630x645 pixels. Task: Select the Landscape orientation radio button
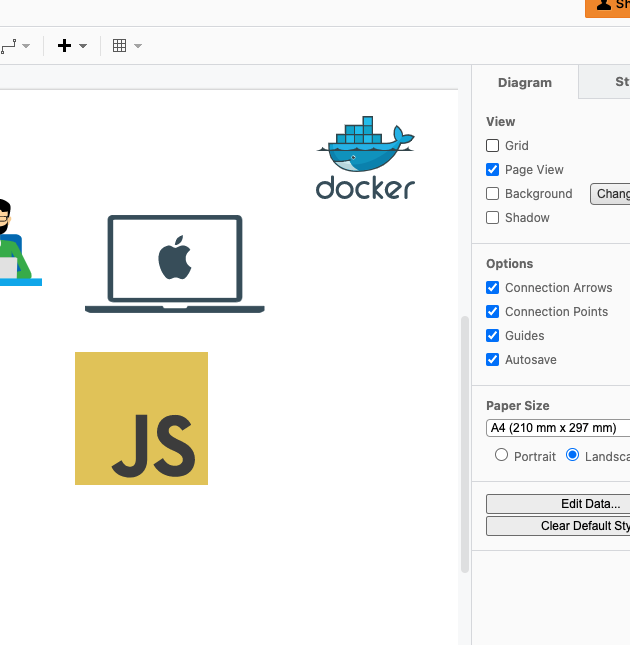(x=572, y=455)
